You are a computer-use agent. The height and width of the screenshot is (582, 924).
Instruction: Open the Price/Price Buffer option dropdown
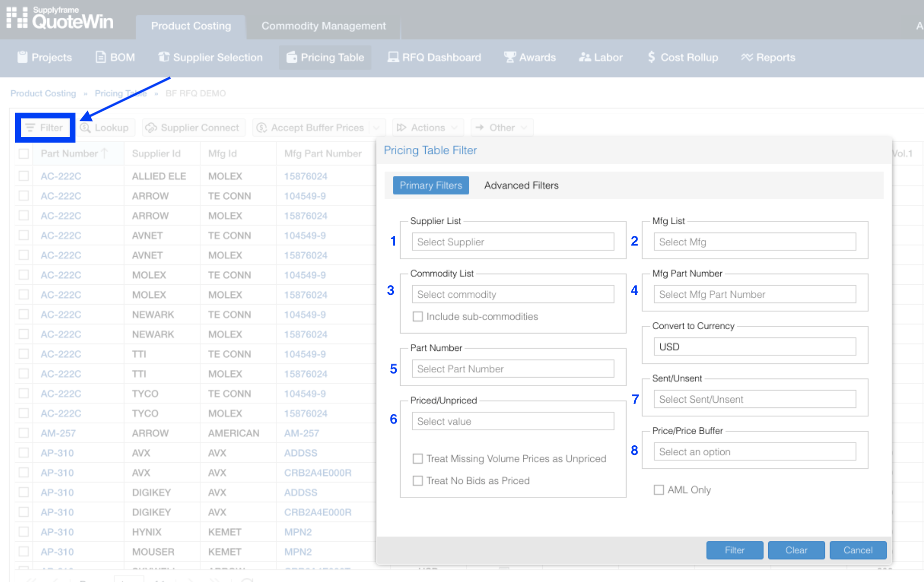(x=755, y=452)
